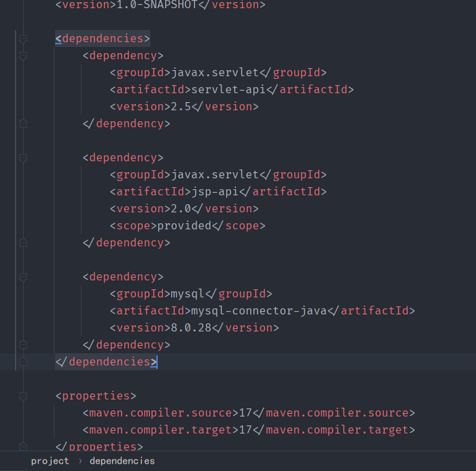Collapse the dependencies block fold marker

23,38
